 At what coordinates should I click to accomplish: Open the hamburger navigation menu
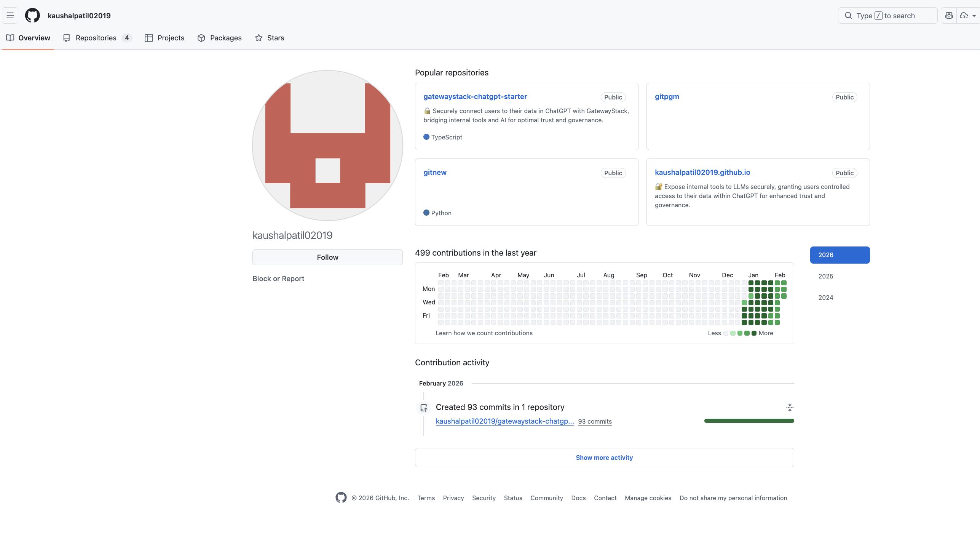(10, 15)
